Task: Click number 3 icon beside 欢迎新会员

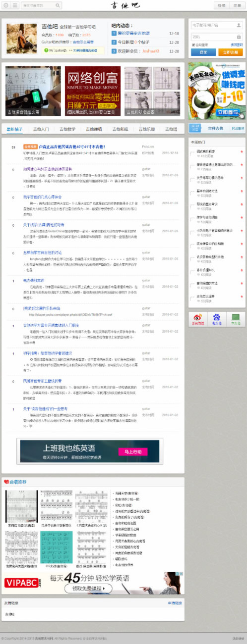Action: (114, 50)
